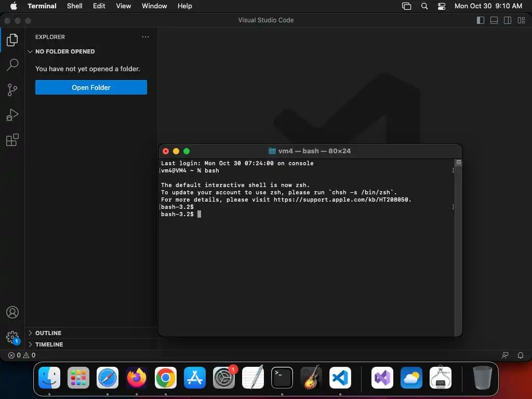Click the 'chsh -s /bin/zsh' text

coord(361,192)
